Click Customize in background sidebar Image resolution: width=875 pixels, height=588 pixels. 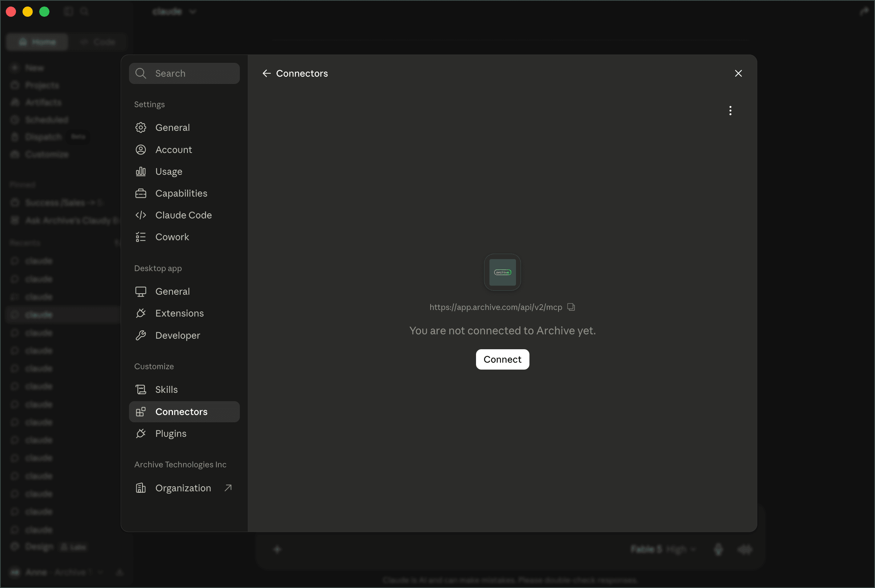click(x=47, y=154)
